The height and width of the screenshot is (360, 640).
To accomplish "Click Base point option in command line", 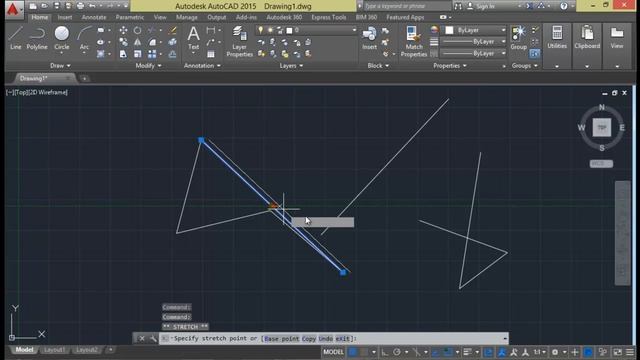I will pyautogui.click(x=282, y=338).
